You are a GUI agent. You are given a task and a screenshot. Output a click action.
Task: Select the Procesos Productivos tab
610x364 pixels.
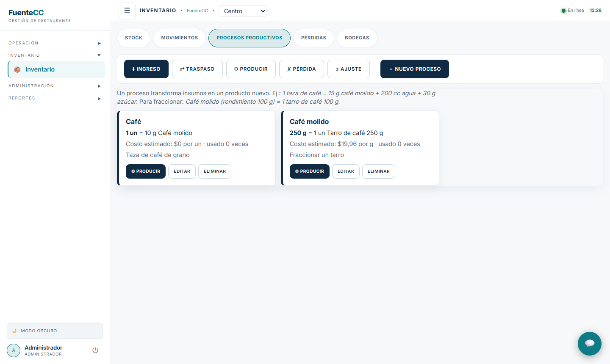pos(250,38)
